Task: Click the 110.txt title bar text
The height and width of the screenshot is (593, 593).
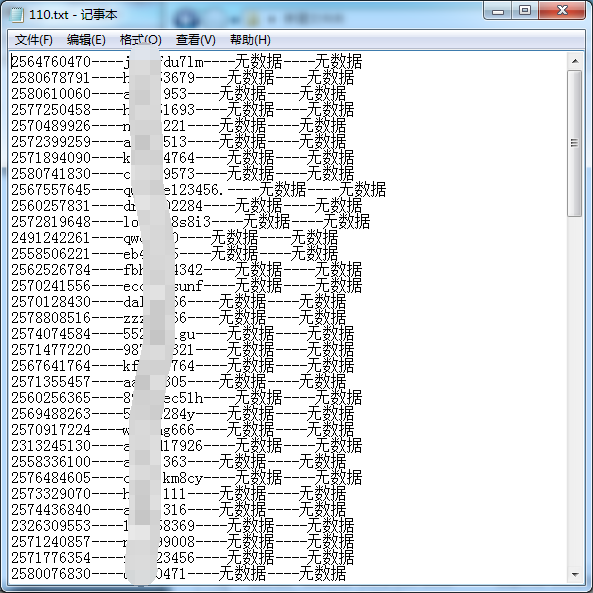Action: coord(73,15)
